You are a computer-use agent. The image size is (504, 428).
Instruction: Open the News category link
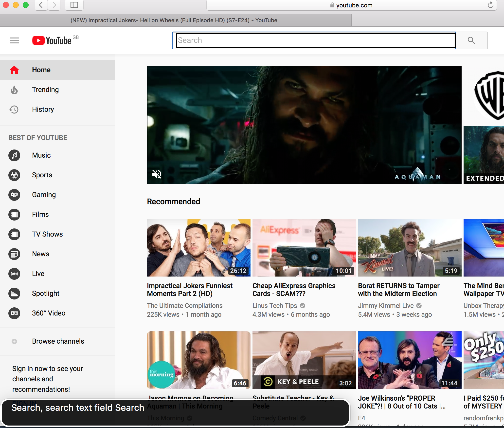coord(57,254)
